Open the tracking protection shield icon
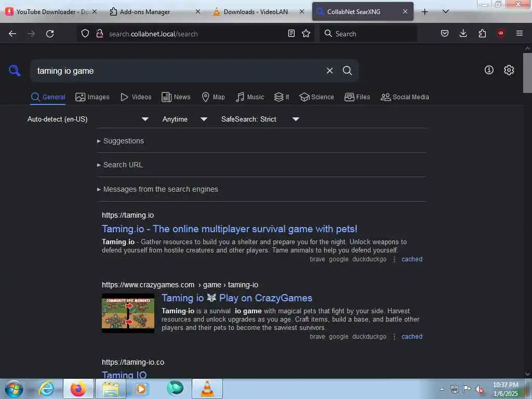This screenshot has height=399, width=532. click(85, 33)
